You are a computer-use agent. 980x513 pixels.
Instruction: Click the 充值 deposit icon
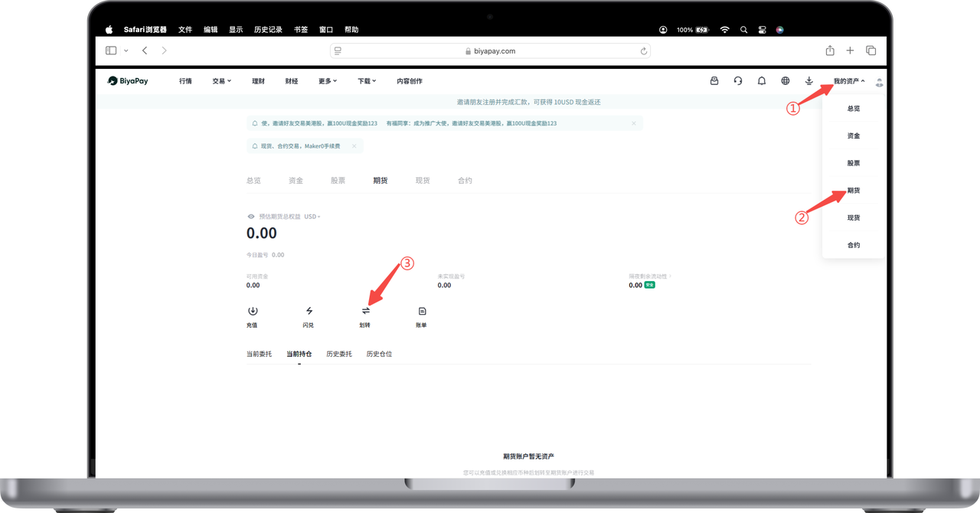252,312
